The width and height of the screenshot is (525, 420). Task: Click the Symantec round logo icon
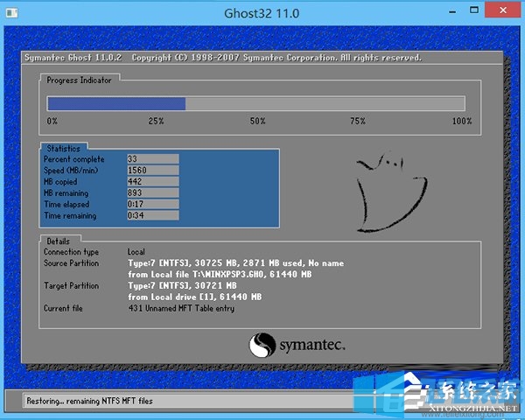[263, 344]
